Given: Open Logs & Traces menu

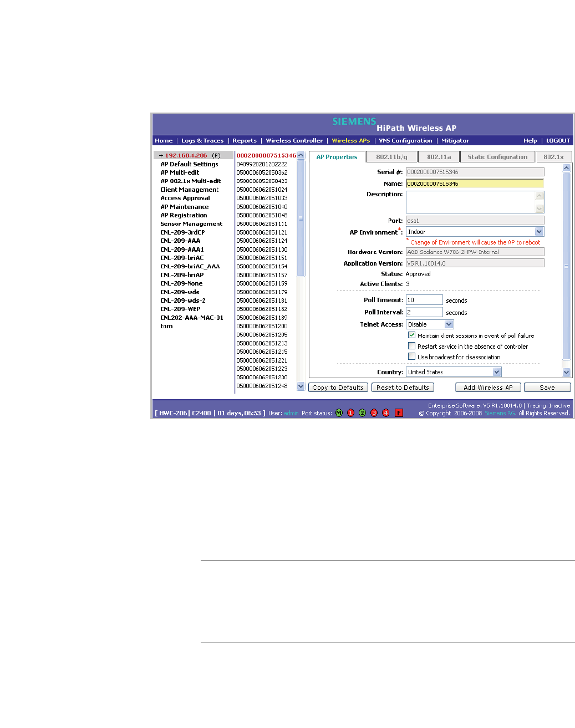Looking at the screenshot, I should tap(202, 141).
